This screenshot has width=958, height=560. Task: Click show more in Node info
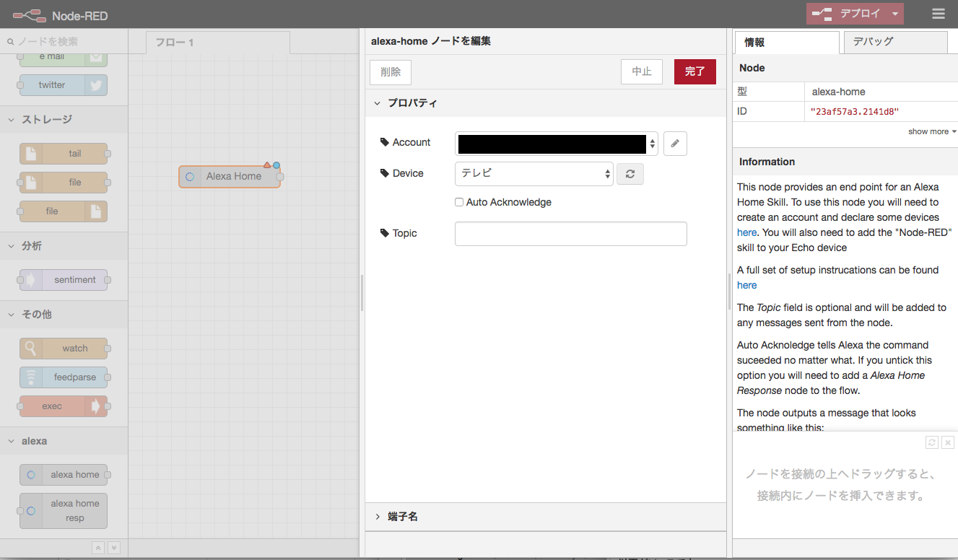(932, 131)
